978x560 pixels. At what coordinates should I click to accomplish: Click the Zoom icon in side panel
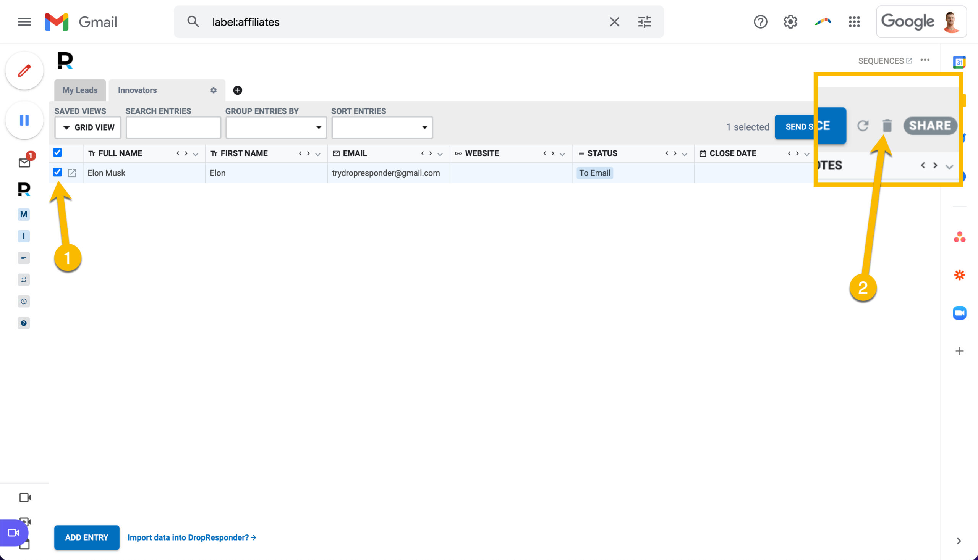pyautogui.click(x=959, y=313)
